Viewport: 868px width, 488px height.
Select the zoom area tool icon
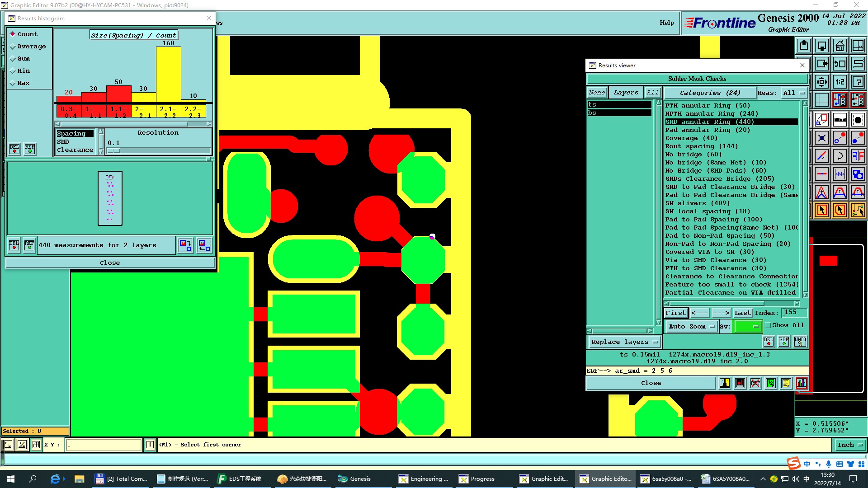coord(822,120)
